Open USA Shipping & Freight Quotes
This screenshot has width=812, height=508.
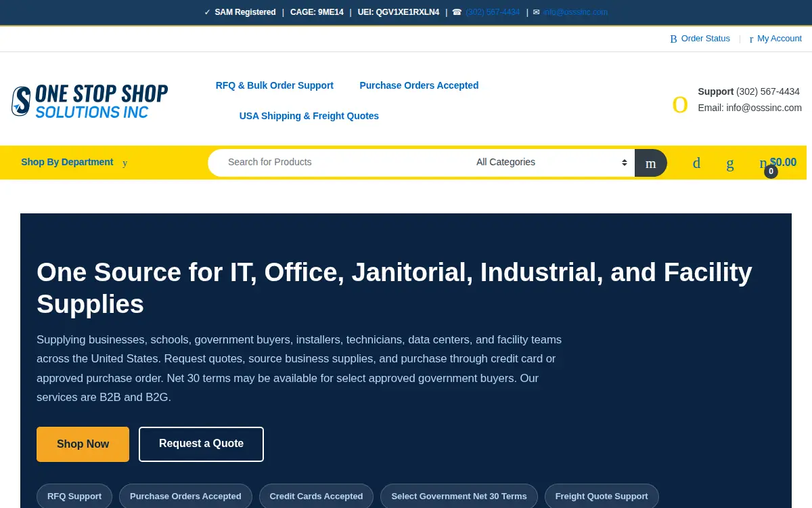pyautogui.click(x=309, y=116)
